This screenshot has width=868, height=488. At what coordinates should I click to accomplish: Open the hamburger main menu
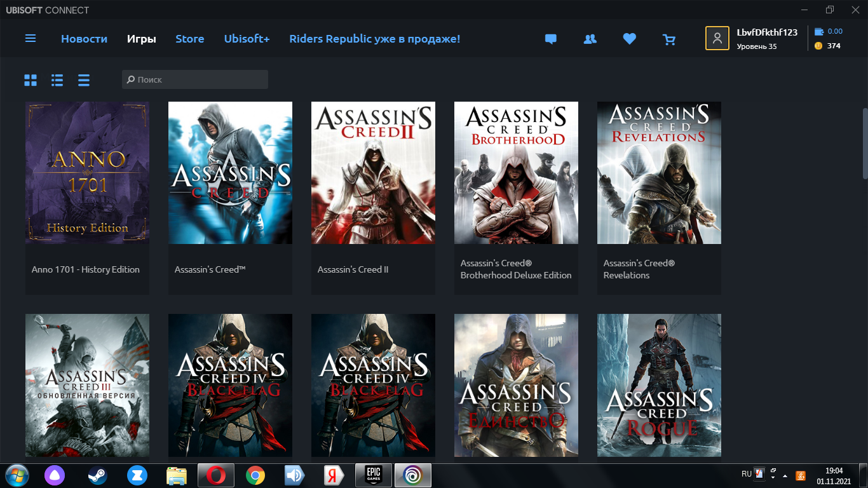pyautogui.click(x=31, y=39)
